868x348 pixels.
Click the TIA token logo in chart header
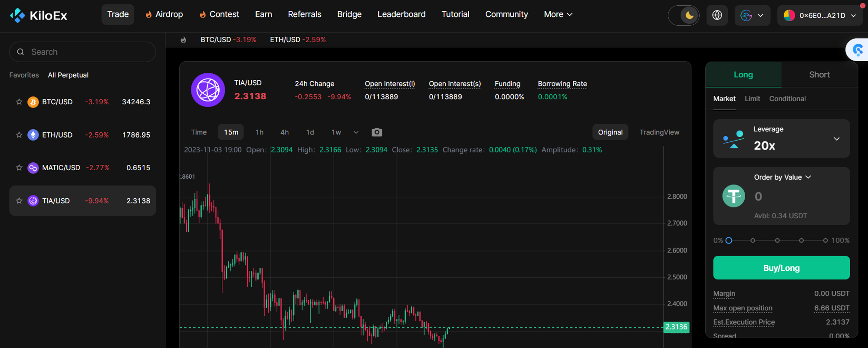[x=208, y=90]
